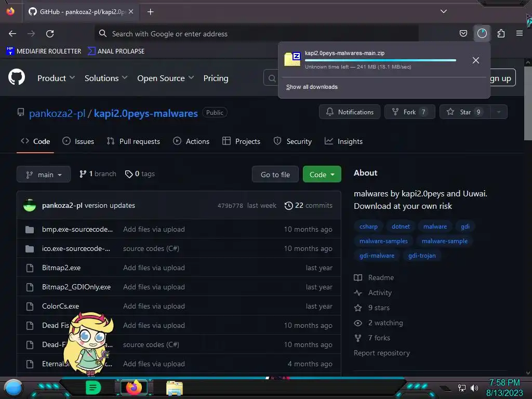Switch to the Projects tab
532x399 pixels.
tap(241, 141)
